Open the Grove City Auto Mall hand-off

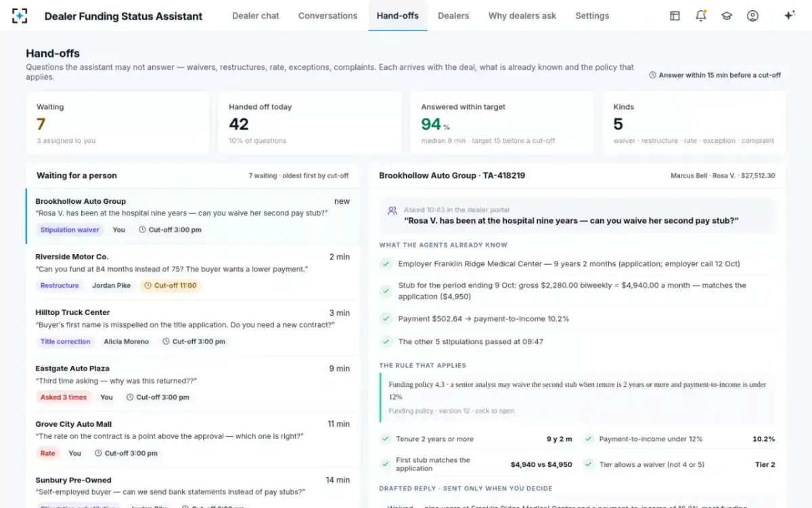[x=193, y=440]
